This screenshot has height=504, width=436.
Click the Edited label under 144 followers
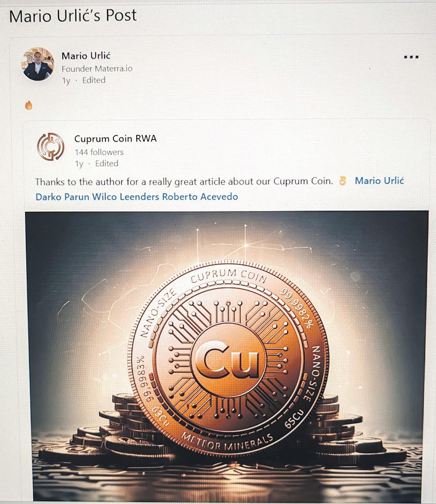coord(107,163)
